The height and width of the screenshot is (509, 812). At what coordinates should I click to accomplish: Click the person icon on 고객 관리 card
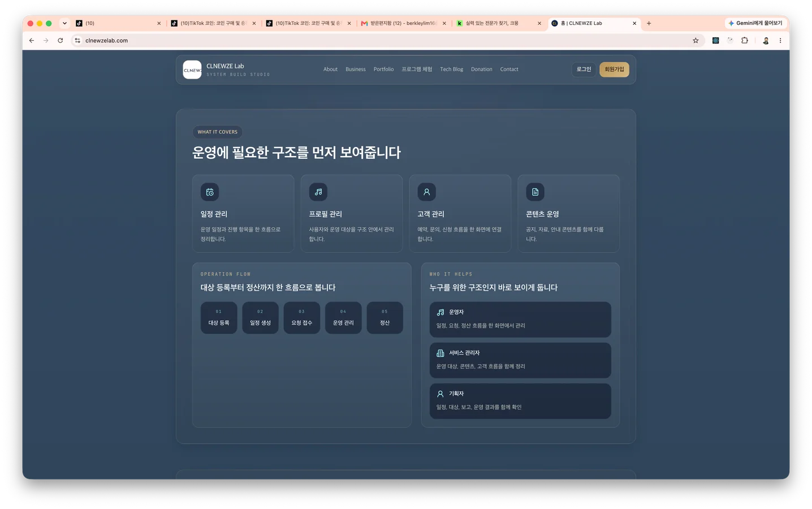point(427,192)
